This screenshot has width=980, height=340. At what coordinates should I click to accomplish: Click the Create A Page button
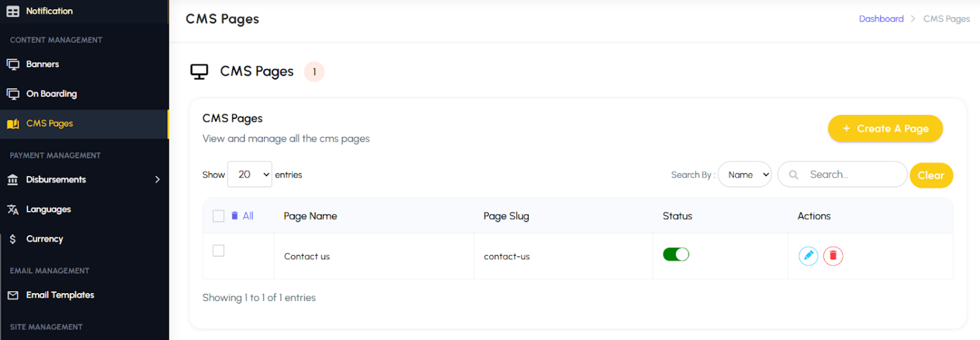(885, 129)
